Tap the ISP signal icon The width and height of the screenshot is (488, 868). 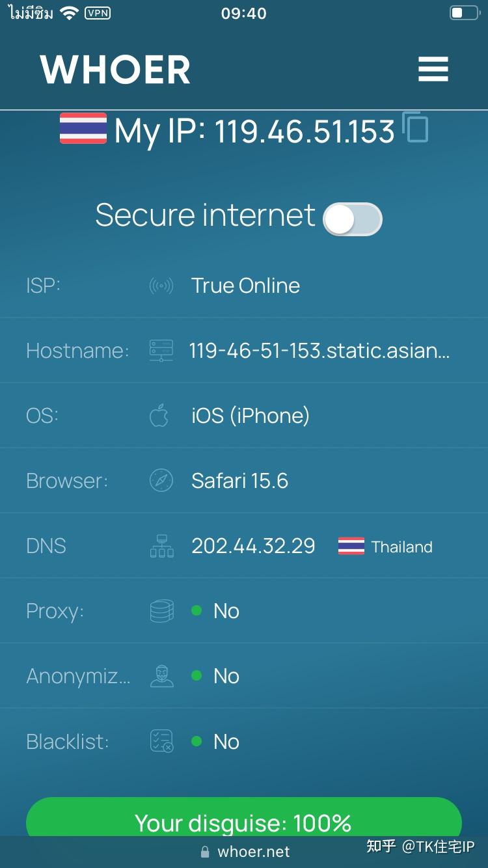click(x=161, y=286)
